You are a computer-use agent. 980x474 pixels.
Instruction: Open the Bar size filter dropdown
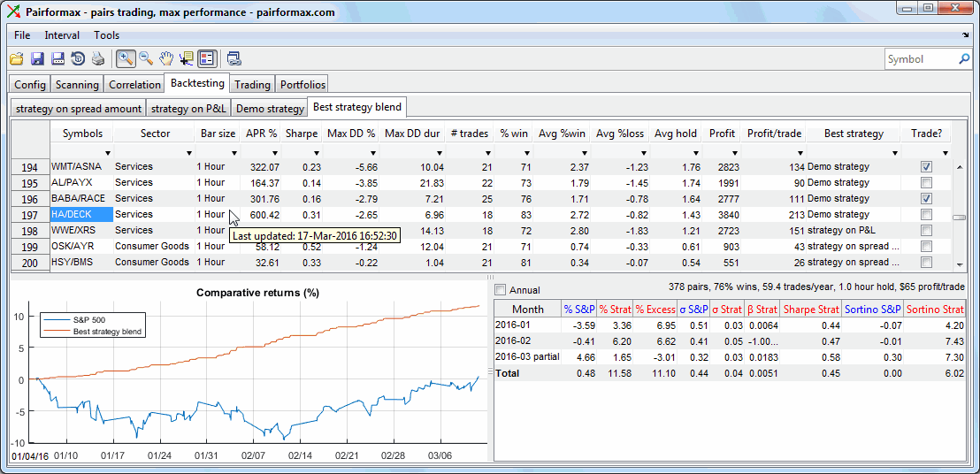pyautogui.click(x=235, y=153)
